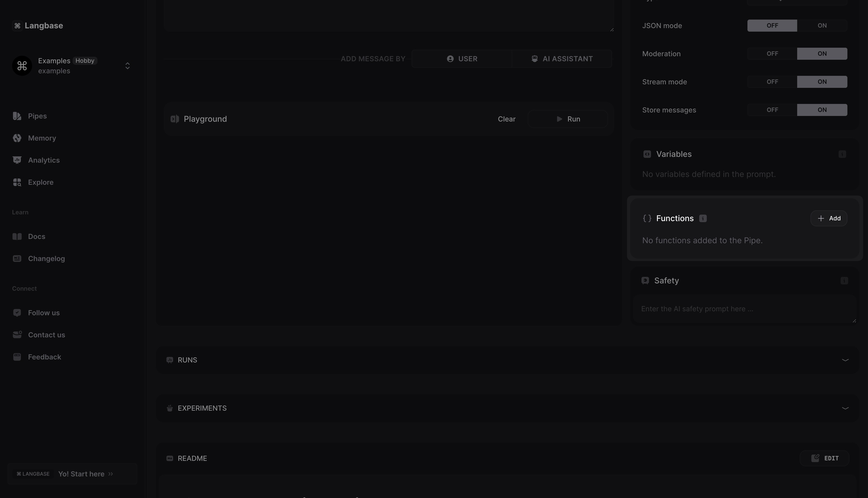868x498 pixels.
Task: Expand the RUNS section chevron
Action: [845, 360]
